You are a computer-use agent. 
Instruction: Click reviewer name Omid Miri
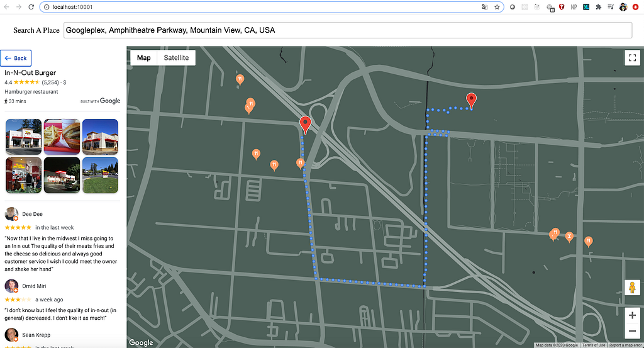coord(34,286)
